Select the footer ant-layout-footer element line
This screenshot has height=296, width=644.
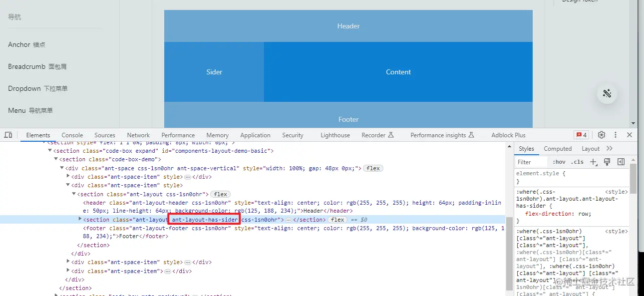[294, 232]
